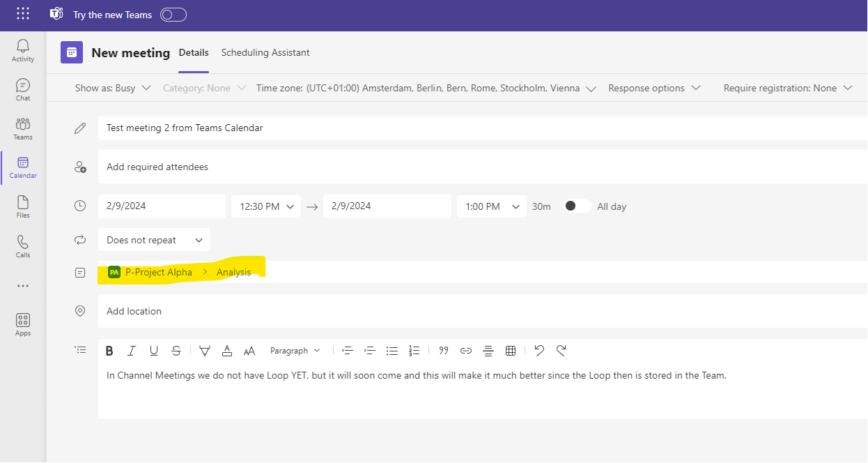Insert a table into the description

[x=511, y=350]
